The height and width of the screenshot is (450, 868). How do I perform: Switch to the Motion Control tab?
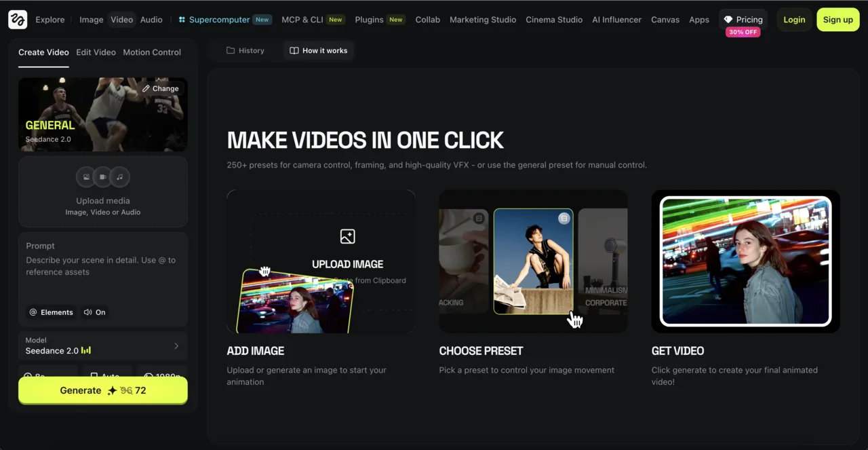[x=152, y=52]
